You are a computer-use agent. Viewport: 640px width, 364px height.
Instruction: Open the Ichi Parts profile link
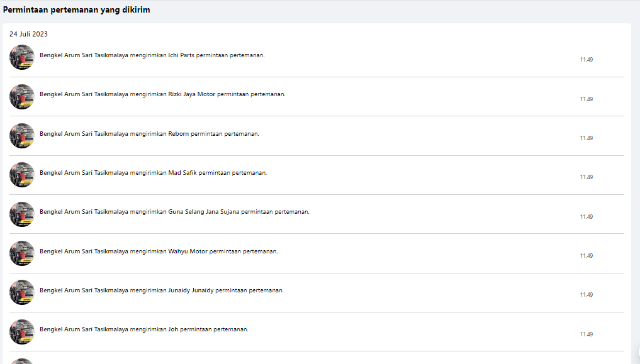(181, 55)
